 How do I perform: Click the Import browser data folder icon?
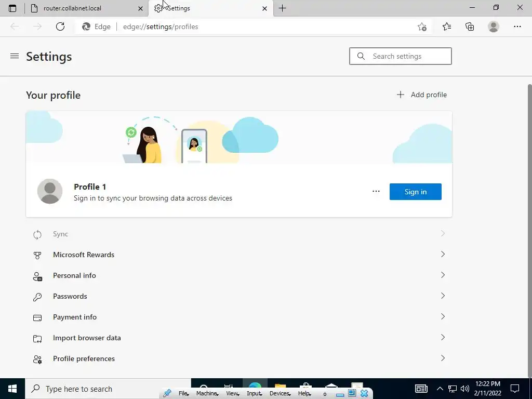[x=37, y=339]
